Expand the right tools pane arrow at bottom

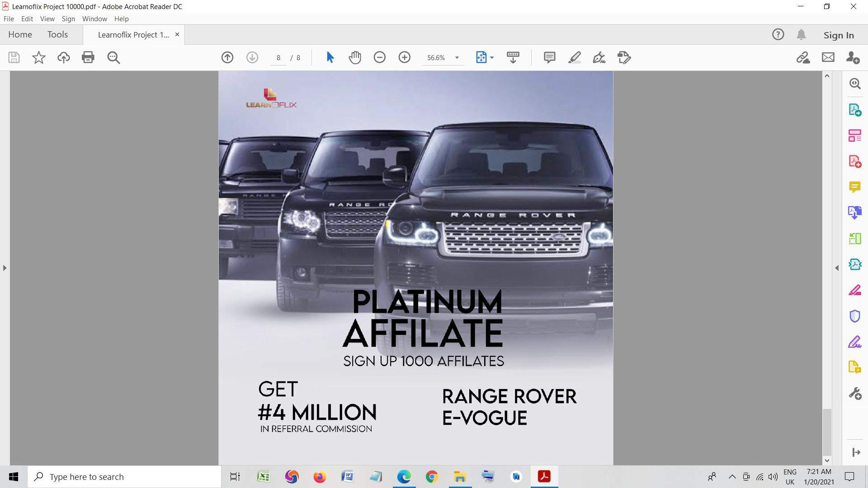coord(856,452)
